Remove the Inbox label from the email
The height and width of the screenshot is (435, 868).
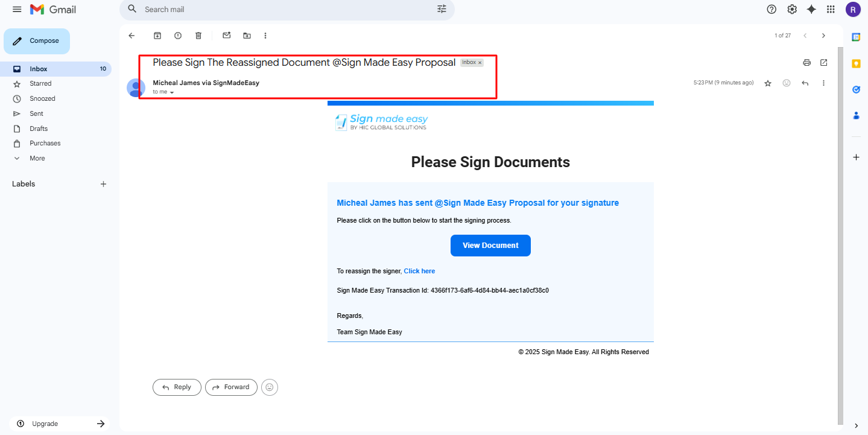(x=480, y=63)
